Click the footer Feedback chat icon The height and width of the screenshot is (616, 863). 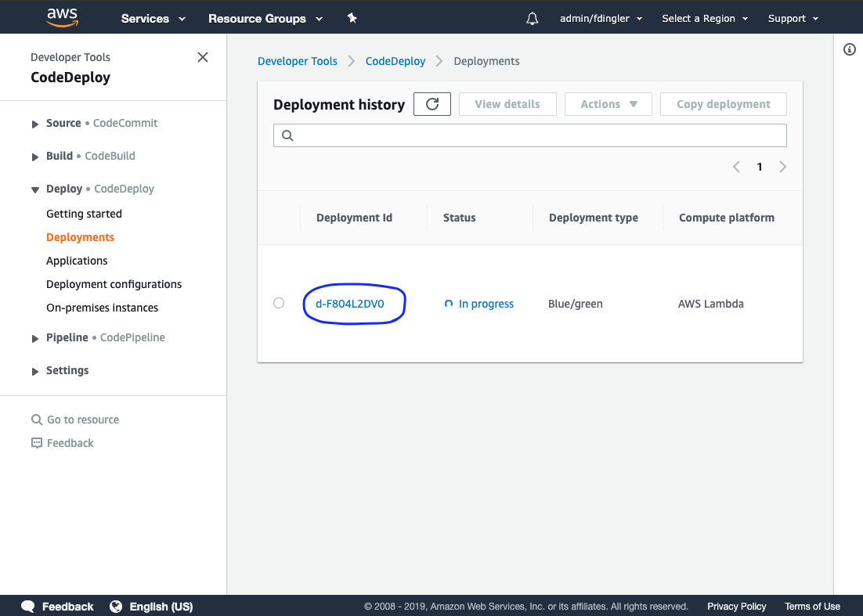[x=27, y=606]
